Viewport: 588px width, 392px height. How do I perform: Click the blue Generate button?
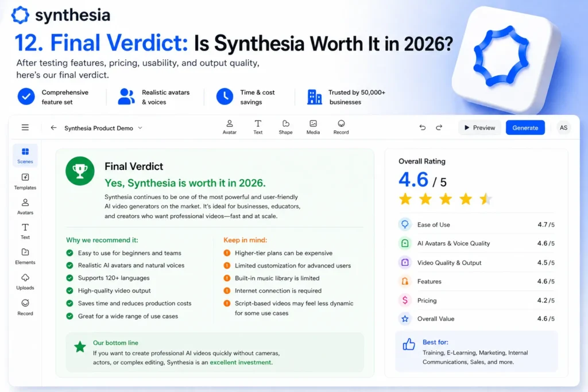[x=525, y=128]
